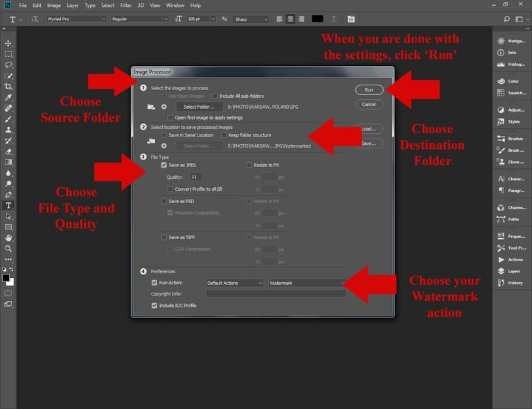Toggle the Character and Paragraph panels button
This screenshot has width=532, height=409.
click(351, 19)
